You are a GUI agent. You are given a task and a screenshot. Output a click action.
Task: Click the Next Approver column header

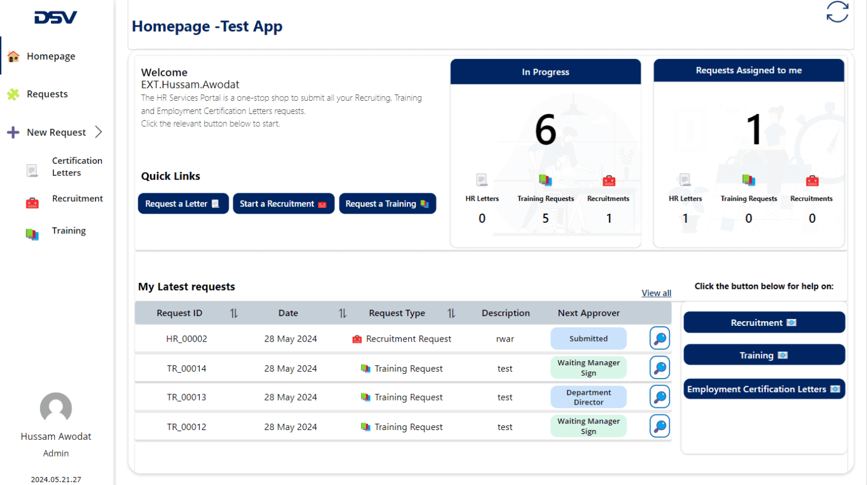pos(589,313)
